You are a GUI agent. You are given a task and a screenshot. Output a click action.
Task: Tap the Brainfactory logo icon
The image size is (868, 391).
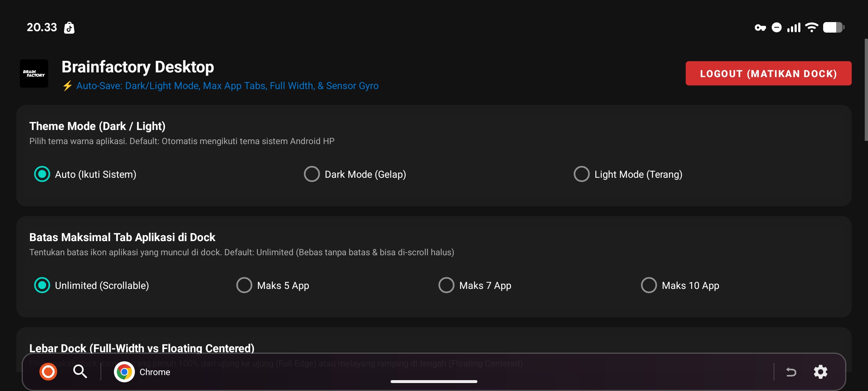(34, 73)
